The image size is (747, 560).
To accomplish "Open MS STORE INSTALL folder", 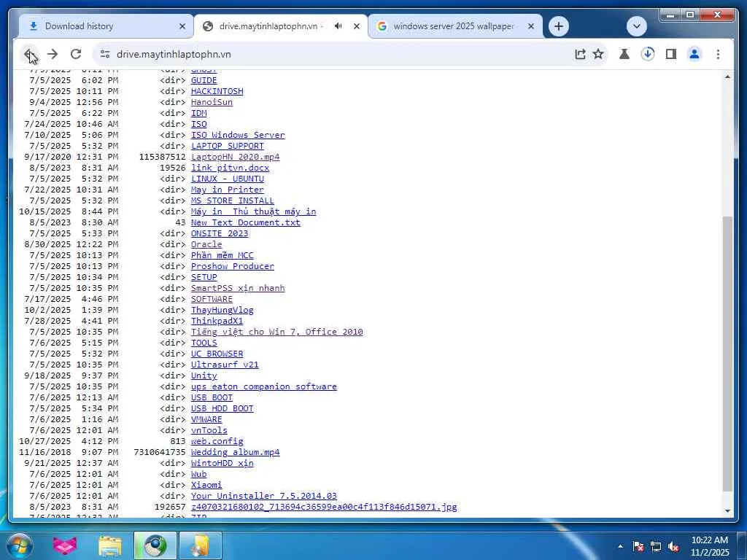I will (233, 201).
